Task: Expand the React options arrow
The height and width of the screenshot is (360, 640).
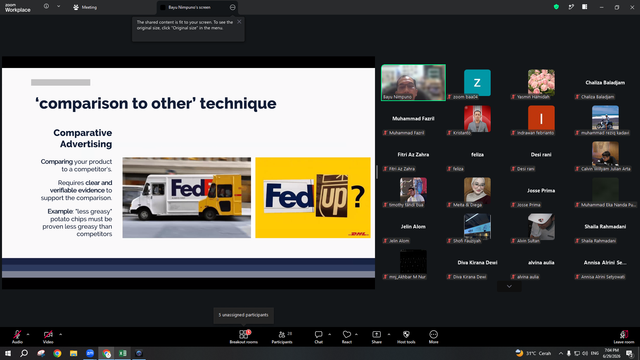Action: tap(356, 334)
